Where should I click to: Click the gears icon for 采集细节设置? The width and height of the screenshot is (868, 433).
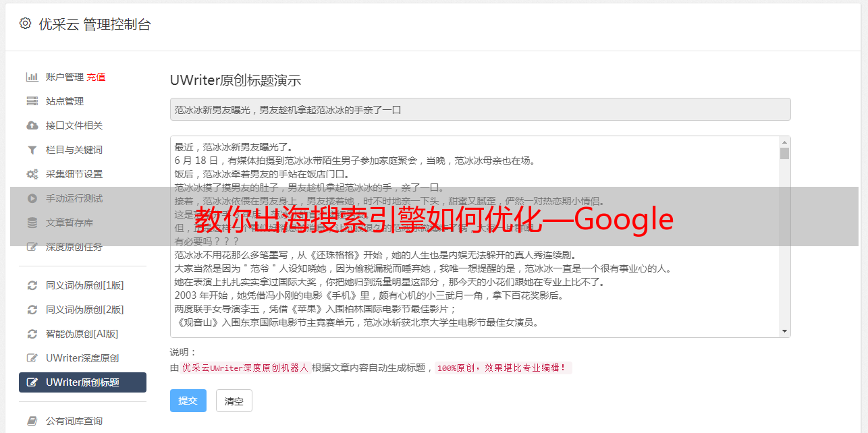[x=32, y=174]
